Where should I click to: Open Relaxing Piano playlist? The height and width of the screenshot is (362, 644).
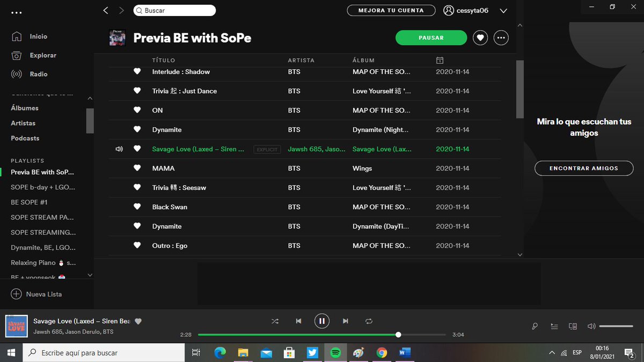coord(43,263)
